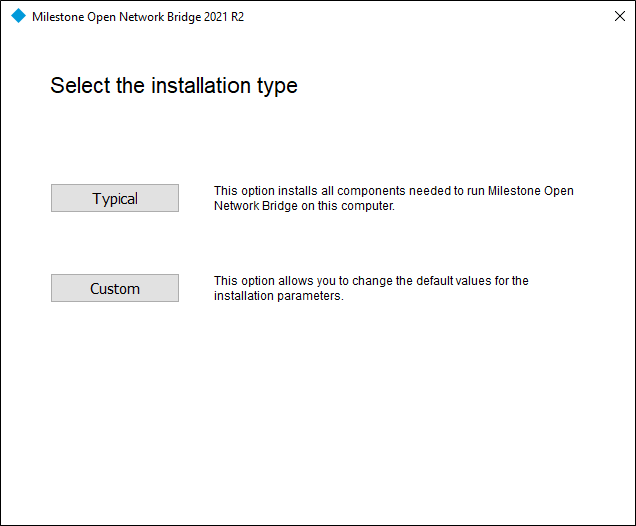Screen dimensions: 636x526
Task: Open the system menu via the title bar icon
Action: click(18, 17)
